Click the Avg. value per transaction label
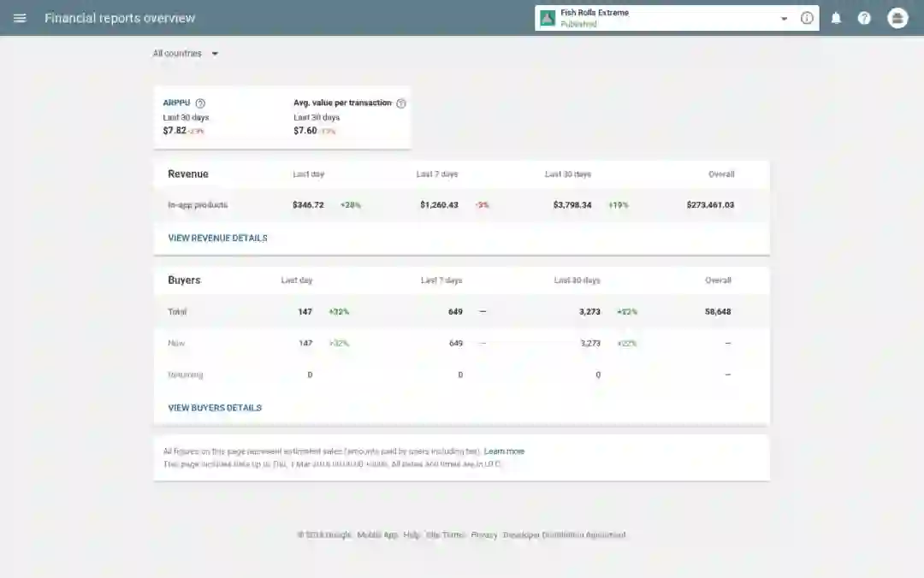The image size is (924, 578). 342,103
